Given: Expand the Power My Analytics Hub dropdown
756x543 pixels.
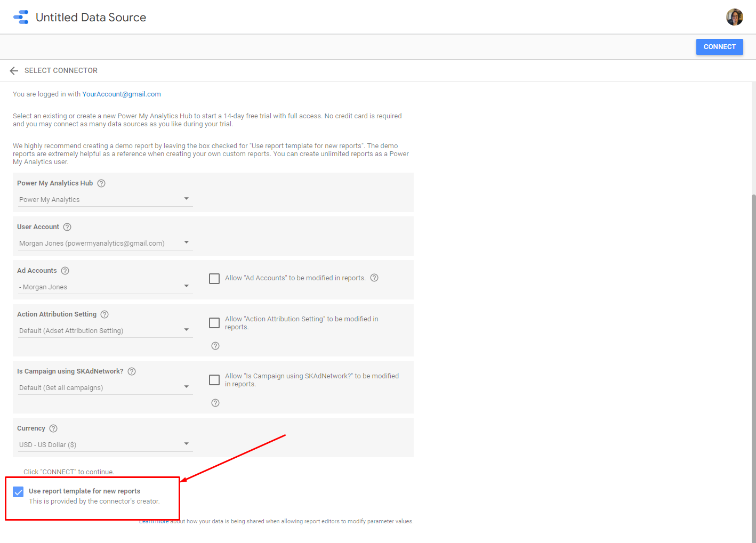Looking at the screenshot, I should (104, 199).
